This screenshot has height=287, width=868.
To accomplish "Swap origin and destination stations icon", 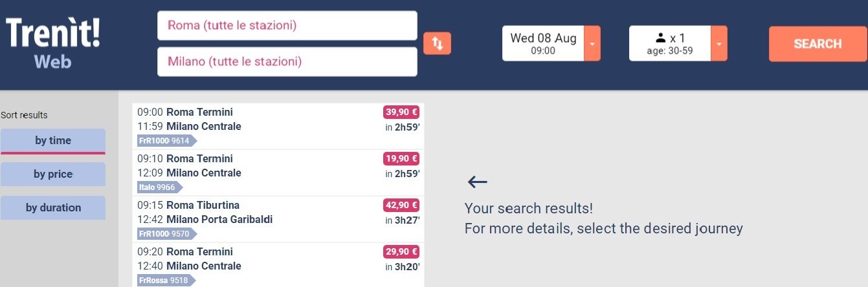I will tap(437, 43).
